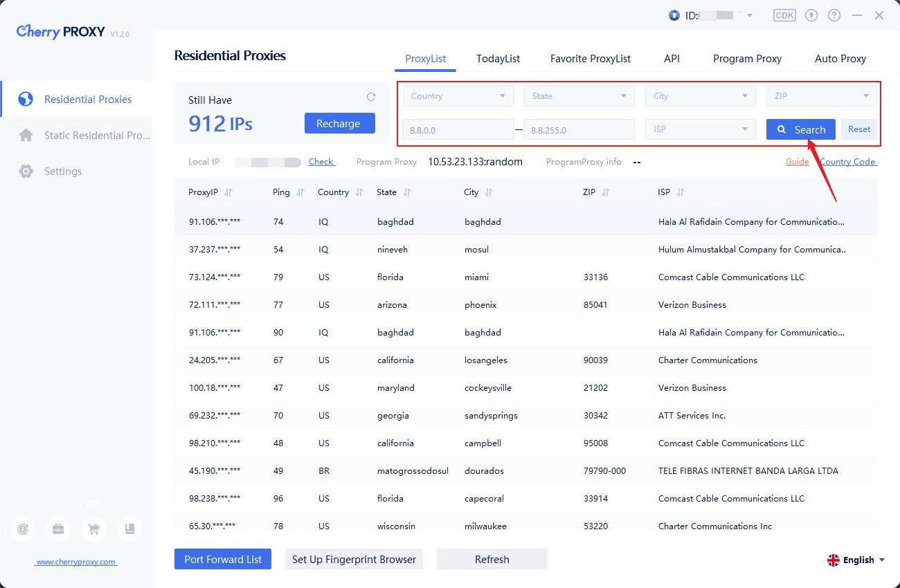Toggle sort order on ProxyIP column
The image size is (900, 588).
click(228, 192)
